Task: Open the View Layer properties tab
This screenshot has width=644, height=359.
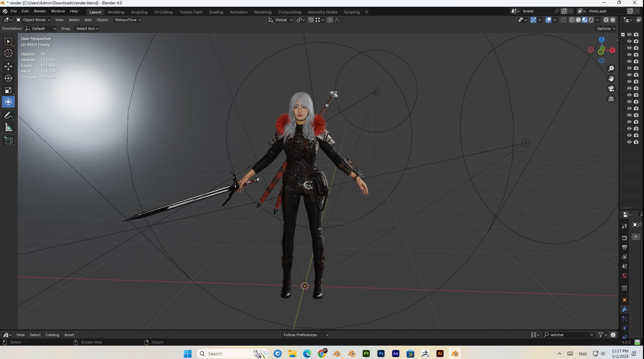Action: click(x=625, y=257)
